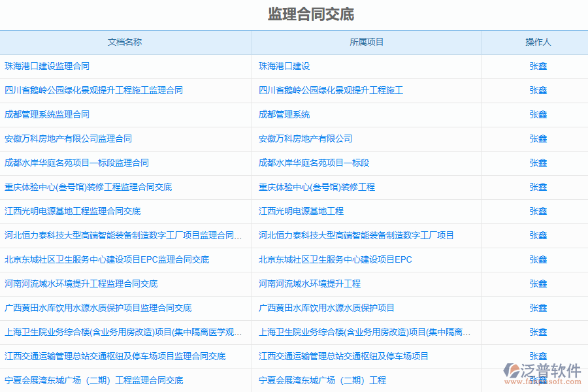The width and height of the screenshot is (588, 392).
Task: Open the 重庆体验中心(叁号馆)装修工程 project link
Action: tap(316, 187)
